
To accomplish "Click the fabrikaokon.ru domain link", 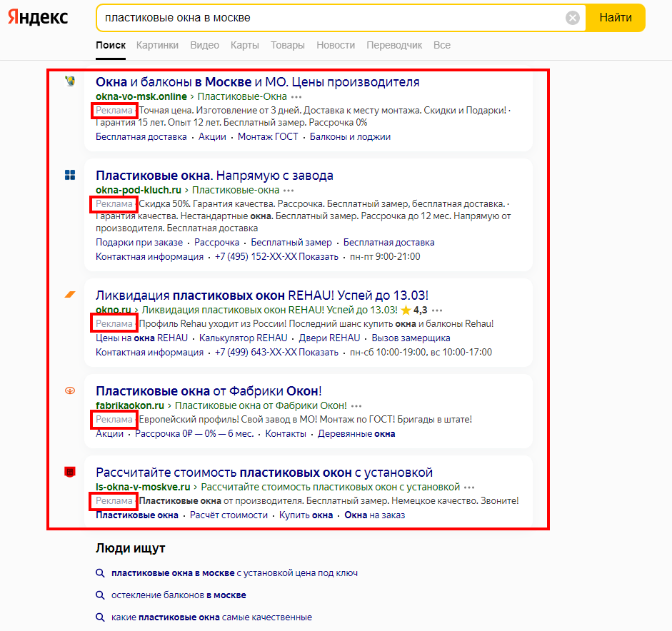I will 130,405.
